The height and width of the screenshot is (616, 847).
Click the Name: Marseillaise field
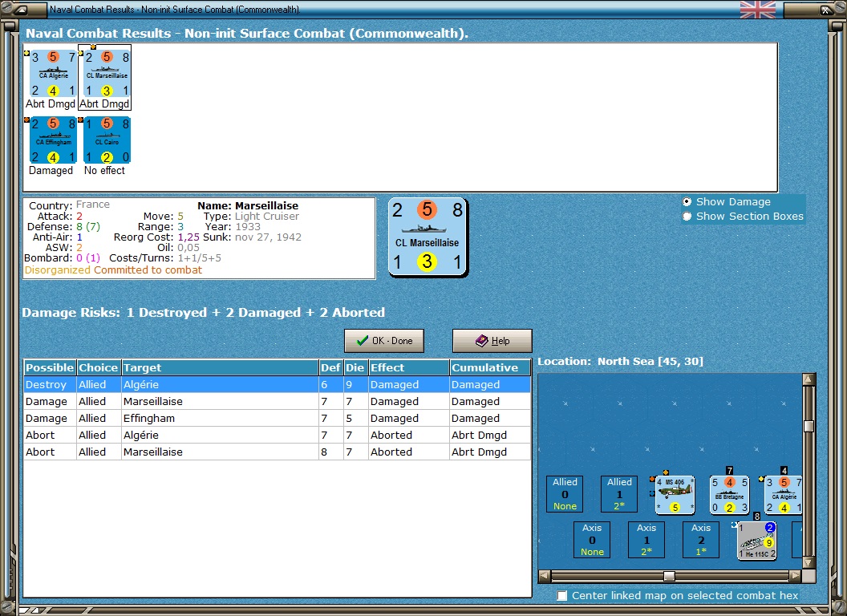pyautogui.click(x=248, y=206)
